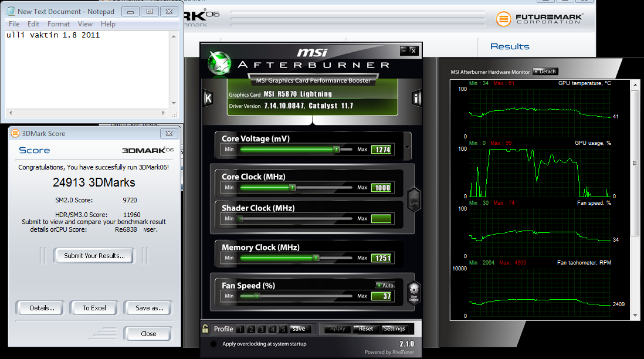Enable apply overclocking at system startup

click(x=213, y=344)
